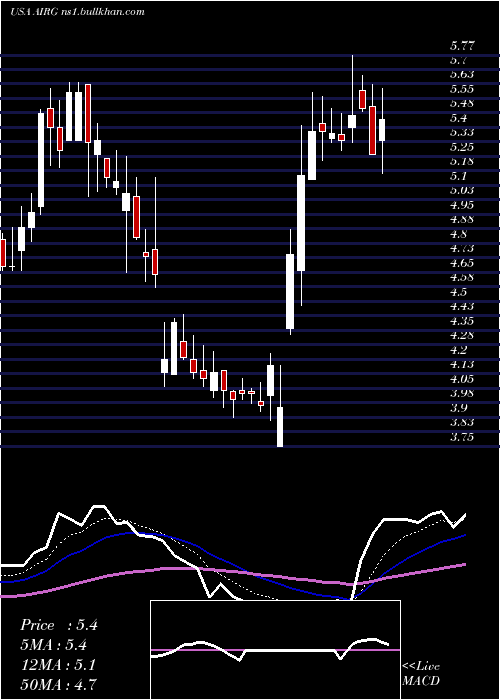Click inside the MACD inset chart box

[x=275, y=650]
